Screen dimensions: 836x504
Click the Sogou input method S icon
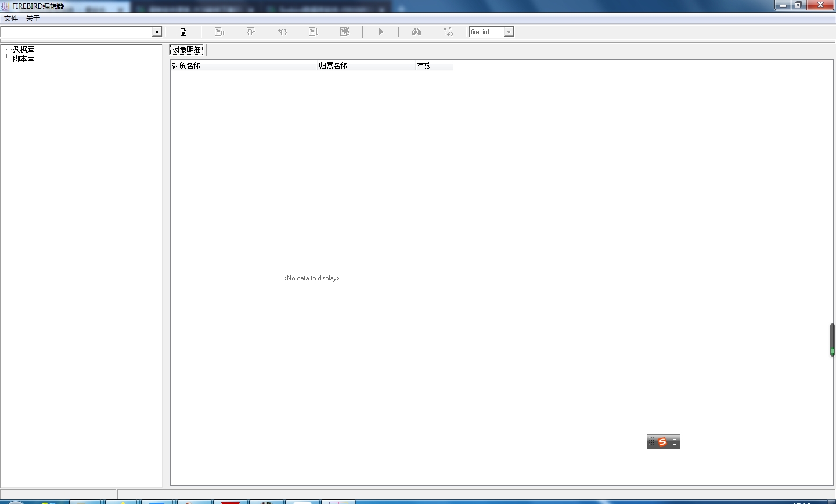(662, 442)
